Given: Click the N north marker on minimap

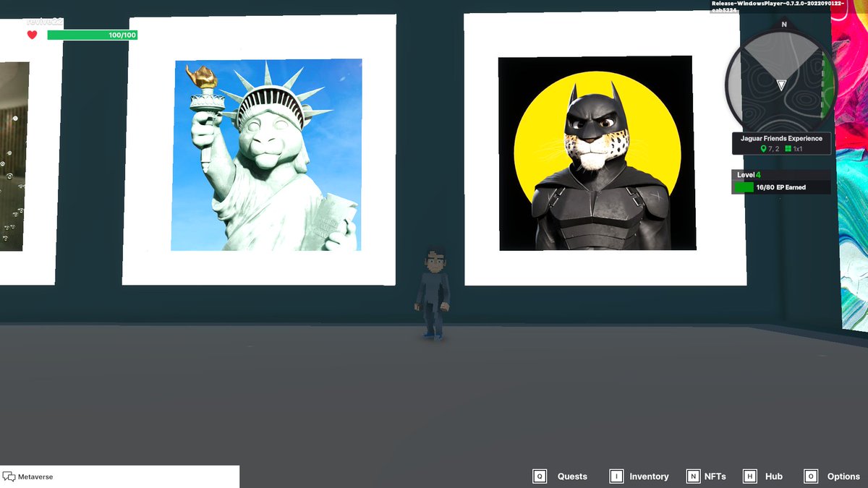Looking at the screenshot, I should (784, 24).
